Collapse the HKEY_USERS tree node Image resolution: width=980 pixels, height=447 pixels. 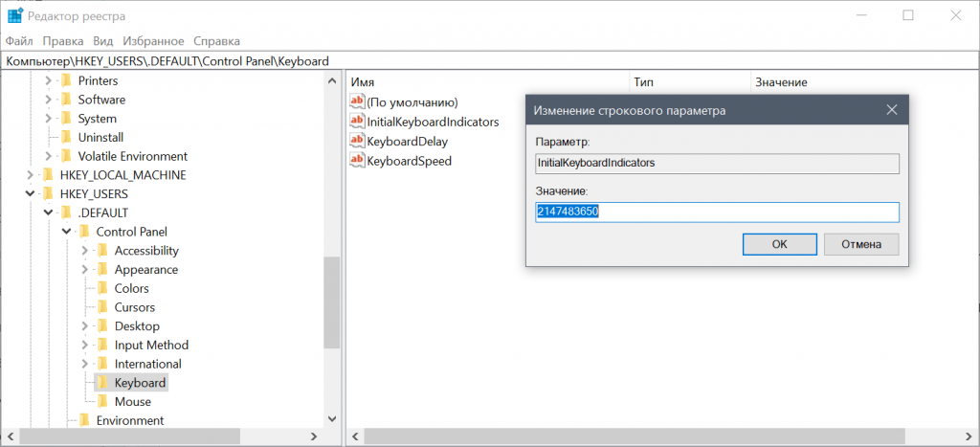pyautogui.click(x=31, y=193)
